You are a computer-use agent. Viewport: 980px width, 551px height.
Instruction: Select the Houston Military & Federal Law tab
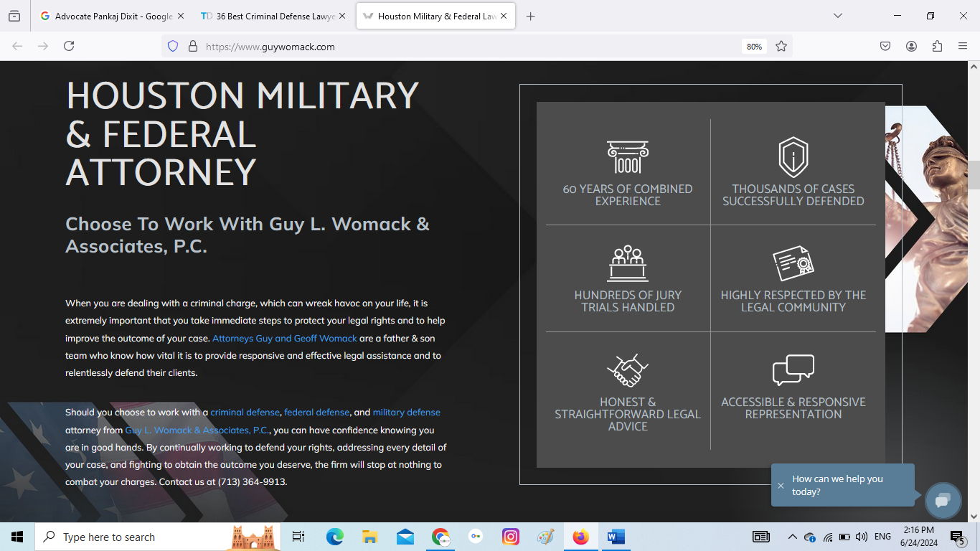[x=435, y=16]
